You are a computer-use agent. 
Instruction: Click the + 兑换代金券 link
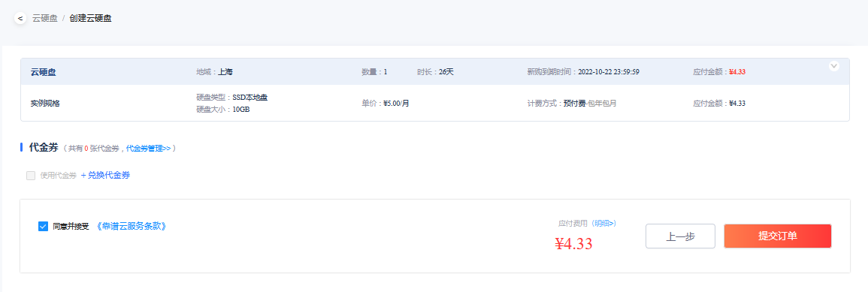coord(105,176)
